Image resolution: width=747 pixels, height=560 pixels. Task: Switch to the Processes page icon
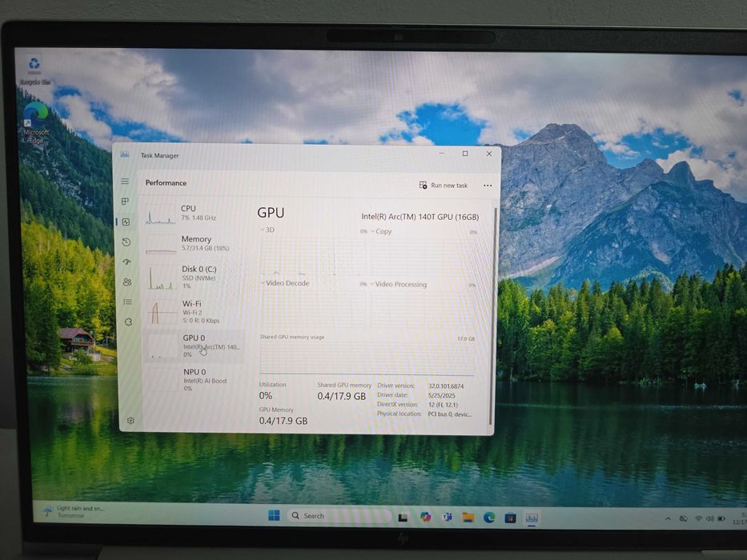click(x=125, y=202)
